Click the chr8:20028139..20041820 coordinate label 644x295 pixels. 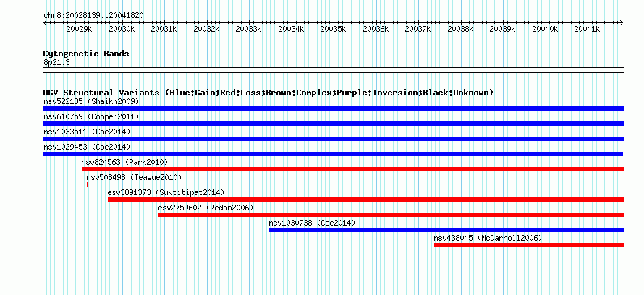tap(93, 16)
